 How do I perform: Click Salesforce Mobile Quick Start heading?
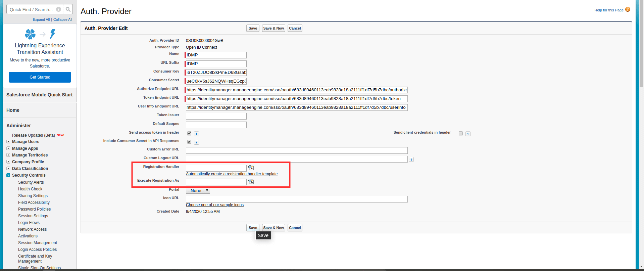[40, 95]
